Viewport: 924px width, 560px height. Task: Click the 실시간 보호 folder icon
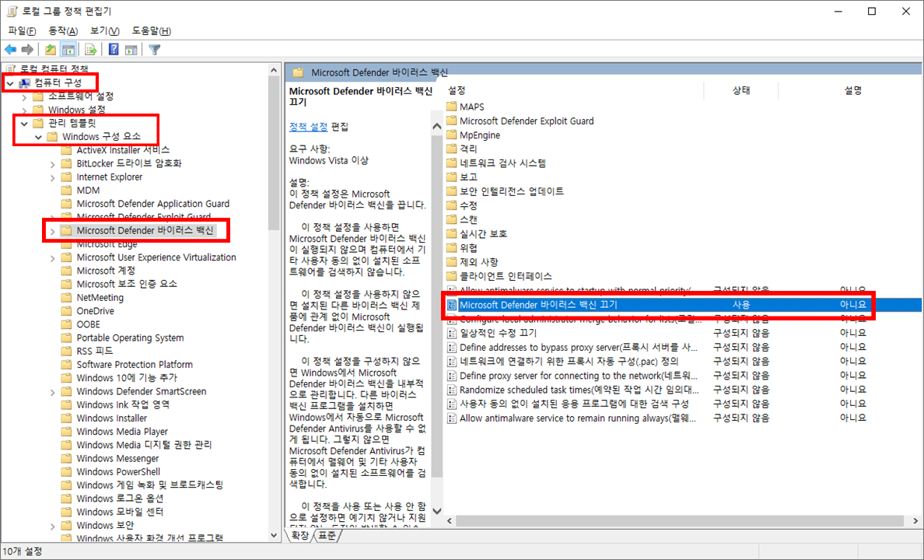pos(452,233)
